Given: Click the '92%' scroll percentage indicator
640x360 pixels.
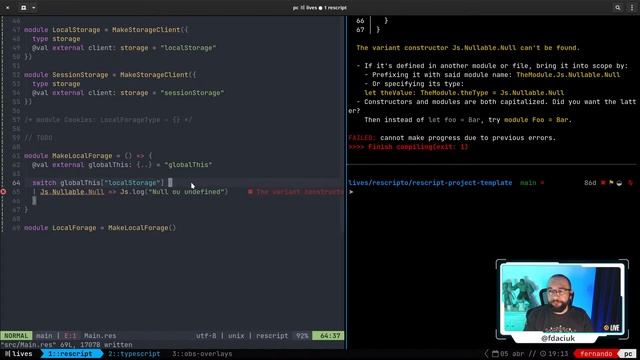Looking at the screenshot, I should tap(302, 336).
